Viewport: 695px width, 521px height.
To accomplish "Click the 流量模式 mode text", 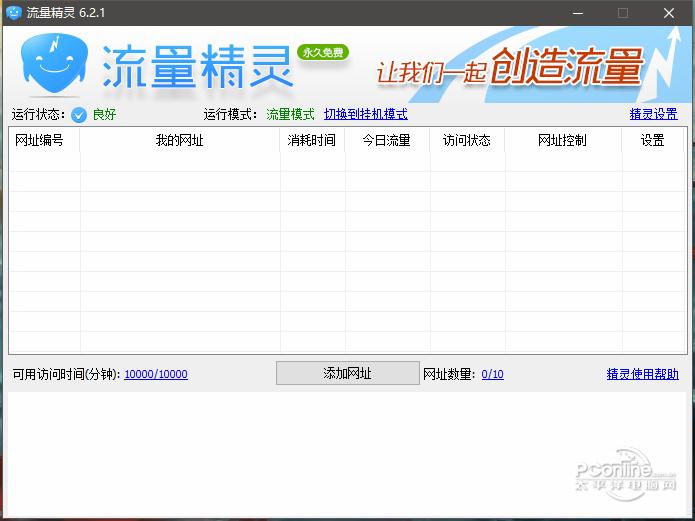I will 290,114.
